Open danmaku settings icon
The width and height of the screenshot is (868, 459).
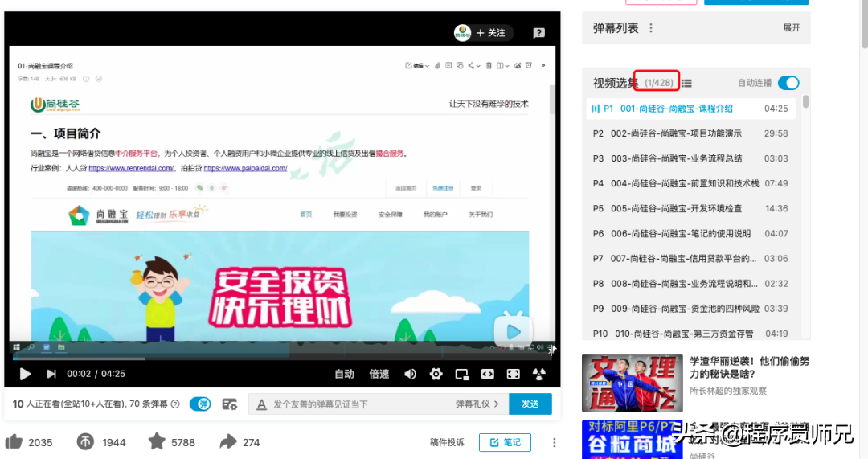230,404
